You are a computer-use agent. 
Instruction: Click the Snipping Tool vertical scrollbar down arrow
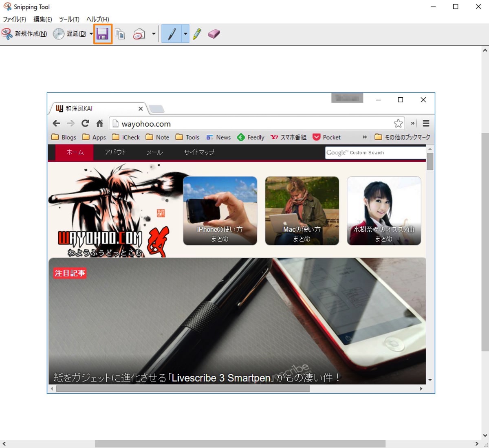[485, 435]
